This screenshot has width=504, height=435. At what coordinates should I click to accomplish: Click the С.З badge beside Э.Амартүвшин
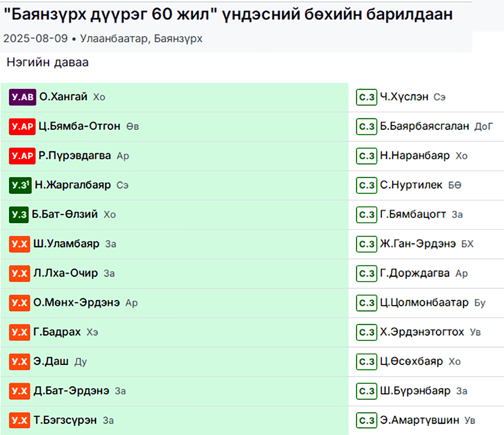click(x=366, y=420)
